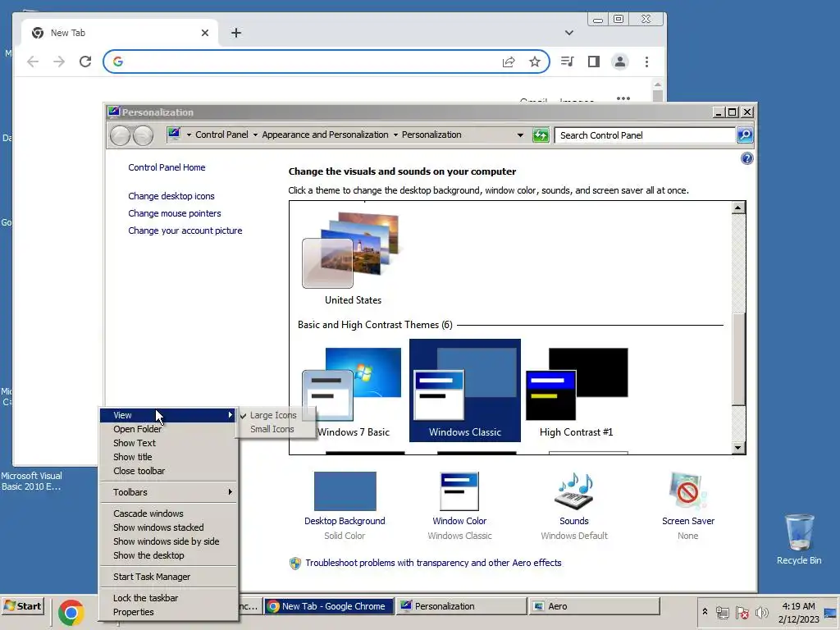Click the Start button
Screen dimensions: 840x630
[22, 606]
